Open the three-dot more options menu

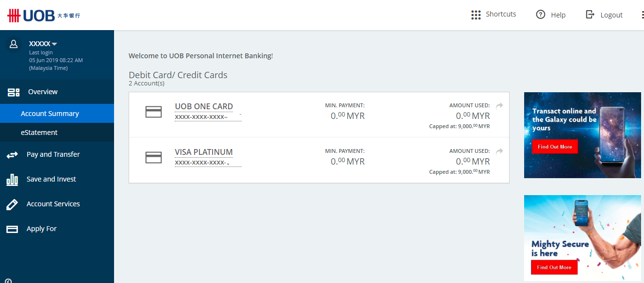click(x=642, y=15)
